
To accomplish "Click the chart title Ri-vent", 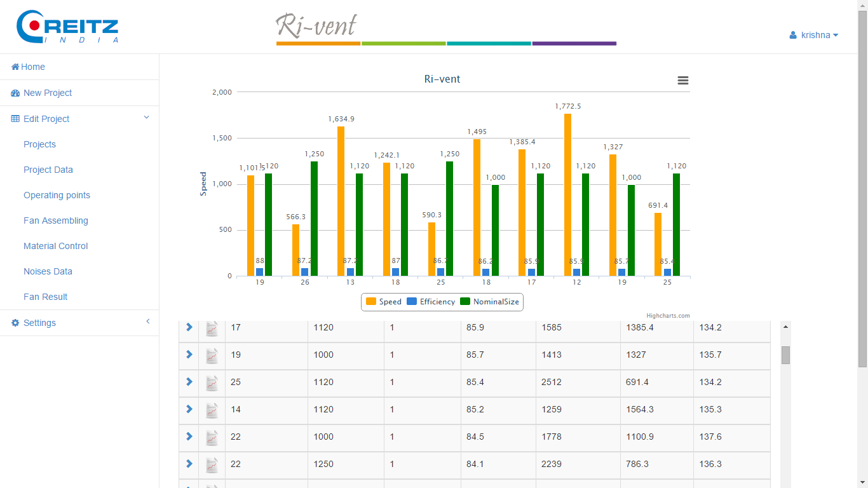I will (x=442, y=79).
